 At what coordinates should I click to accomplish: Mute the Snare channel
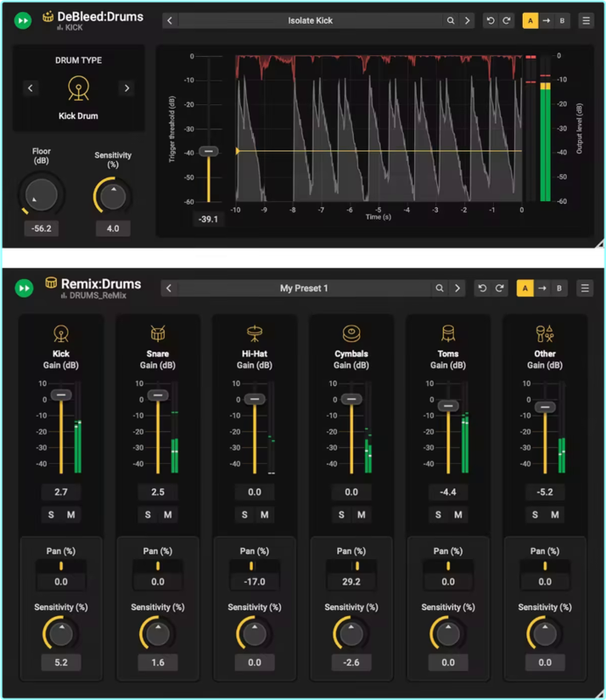click(167, 514)
